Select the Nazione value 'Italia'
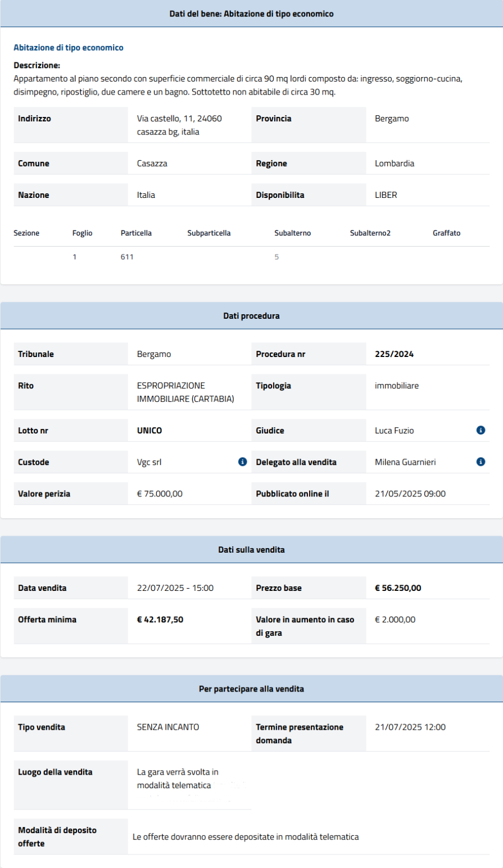This screenshot has height=868, width=503. click(x=146, y=195)
